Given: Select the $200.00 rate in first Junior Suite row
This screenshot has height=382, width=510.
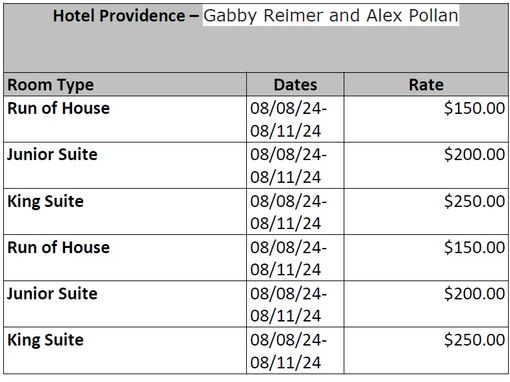Looking at the screenshot, I should coord(474,154).
